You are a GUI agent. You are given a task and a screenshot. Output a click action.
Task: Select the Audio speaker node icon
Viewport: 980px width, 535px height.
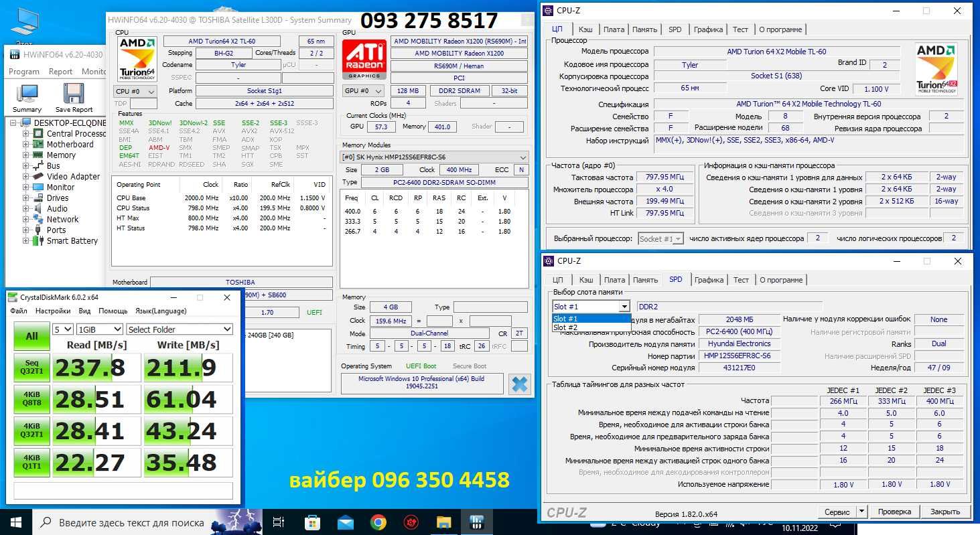coord(40,208)
